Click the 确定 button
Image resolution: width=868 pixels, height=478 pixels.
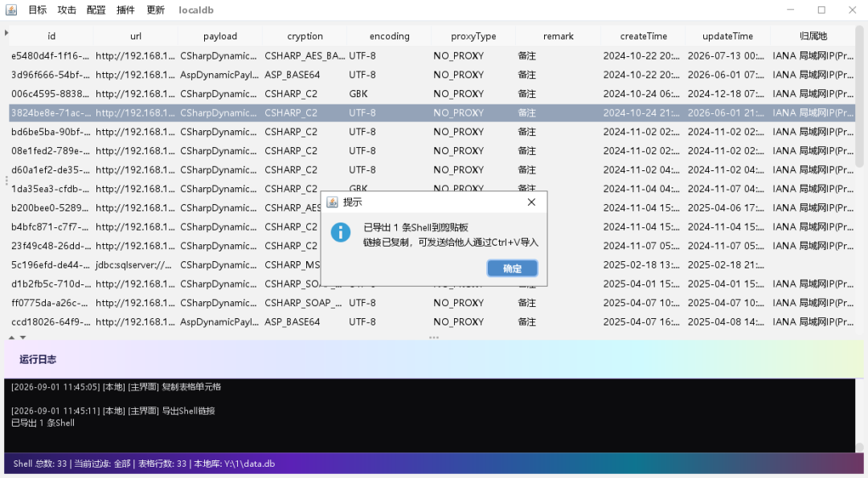pyautogui.click(x=512, y=268)
